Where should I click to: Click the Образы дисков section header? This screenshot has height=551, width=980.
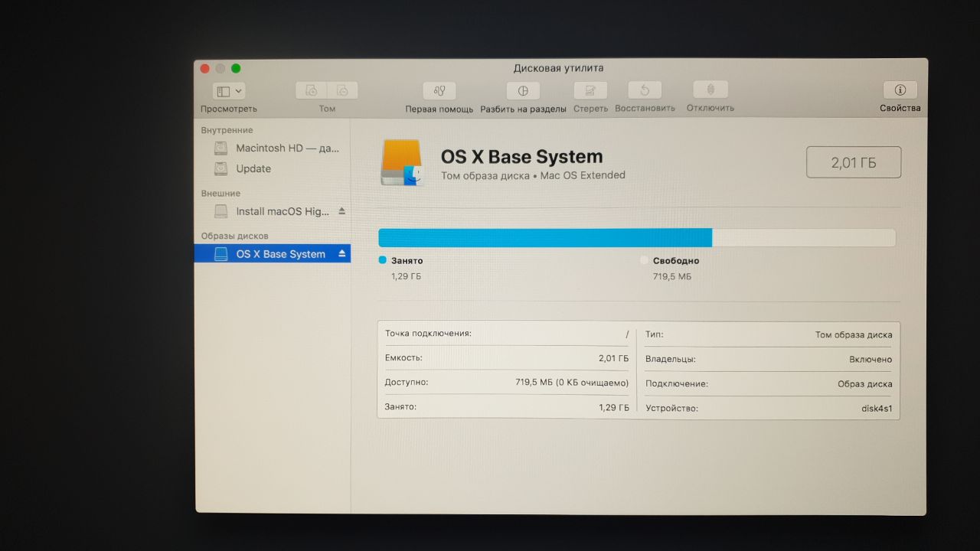[x=234, y=236]
